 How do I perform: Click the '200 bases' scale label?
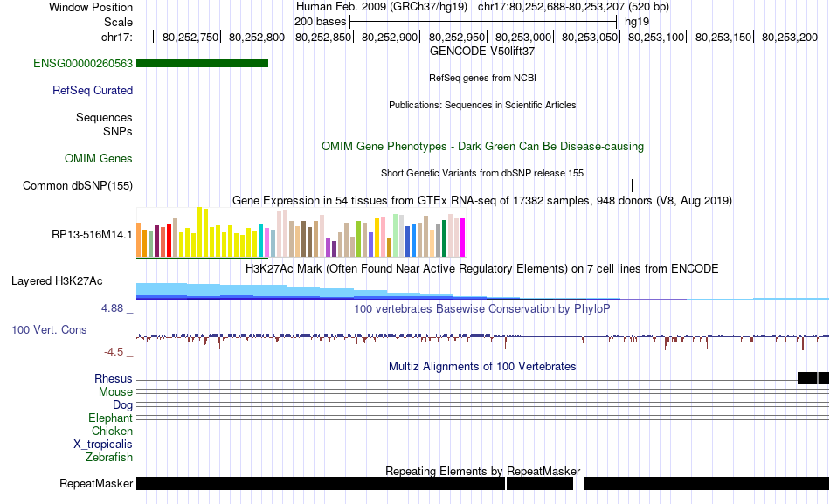point(320,22)
